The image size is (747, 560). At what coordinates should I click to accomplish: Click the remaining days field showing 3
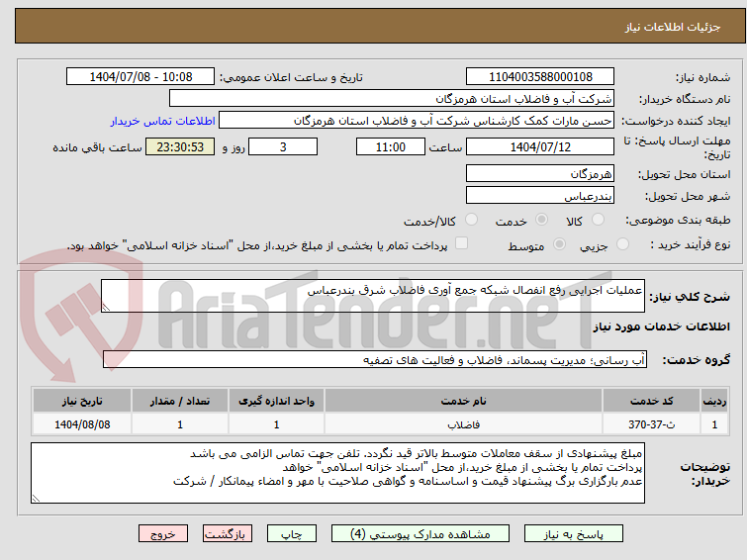pos(283,146)
